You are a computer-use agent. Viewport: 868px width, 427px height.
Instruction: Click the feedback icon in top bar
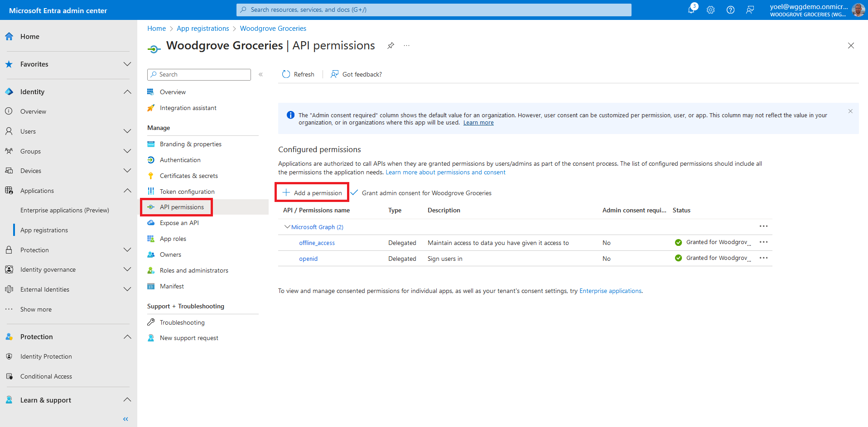(x=750, y=10)
